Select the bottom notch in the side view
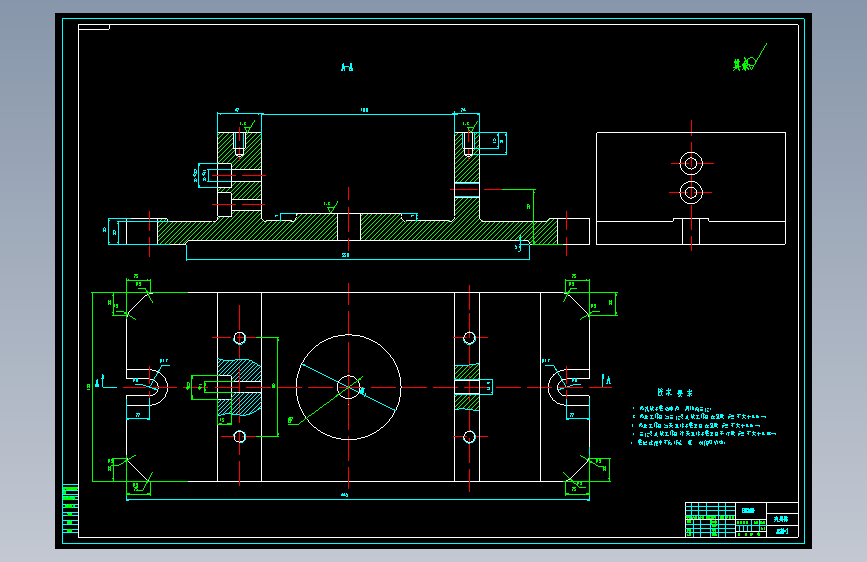This screenshot has width=867, height=562. click(x=691, y=231)
